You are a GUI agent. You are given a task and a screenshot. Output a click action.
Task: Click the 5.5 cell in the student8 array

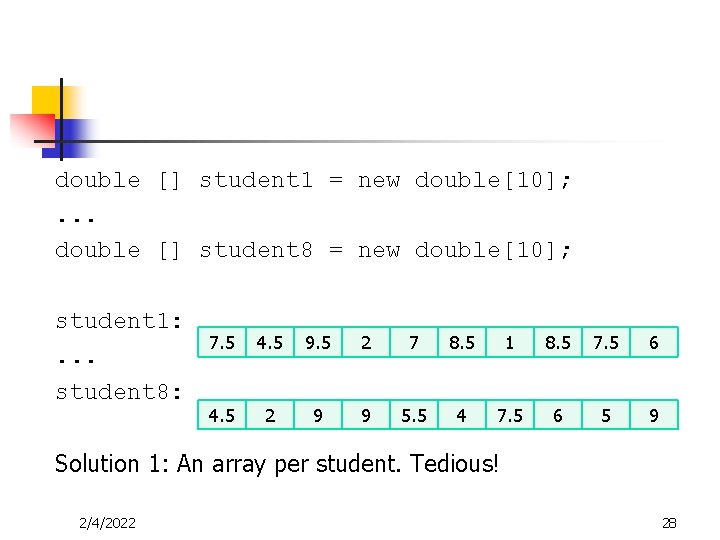[413, 415]
